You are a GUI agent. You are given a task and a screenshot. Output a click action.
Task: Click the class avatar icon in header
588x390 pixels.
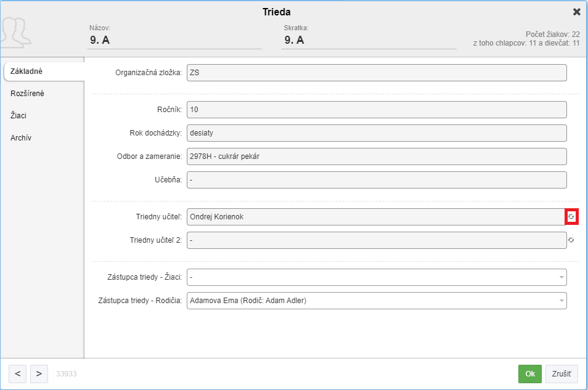click(15, 33)
